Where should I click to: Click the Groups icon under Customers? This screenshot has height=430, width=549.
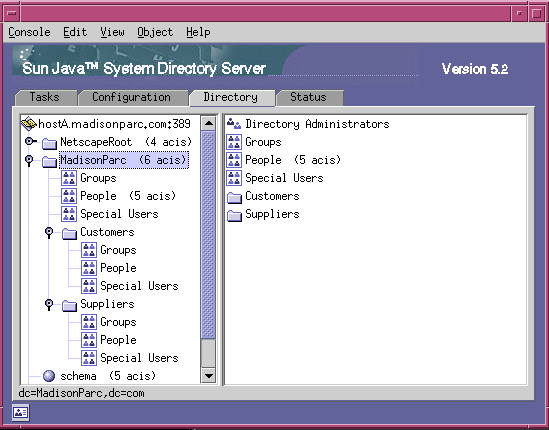tap(89, 250)
